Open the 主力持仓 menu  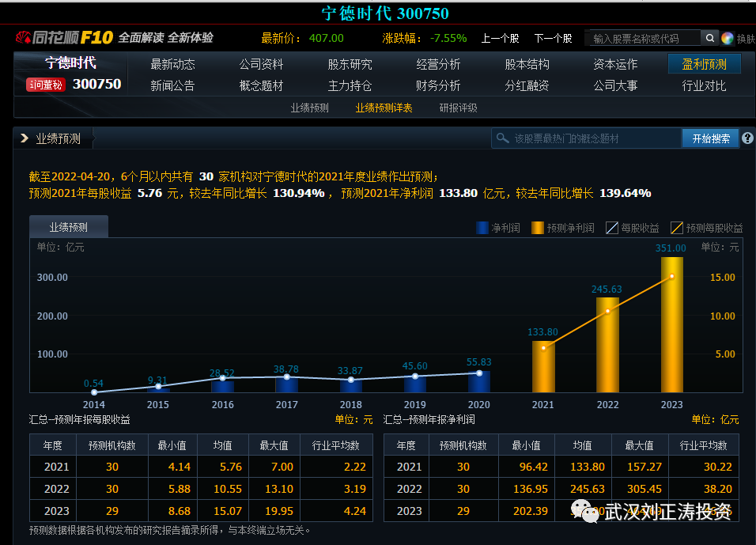pyautogui.click(x=350, y=86)
